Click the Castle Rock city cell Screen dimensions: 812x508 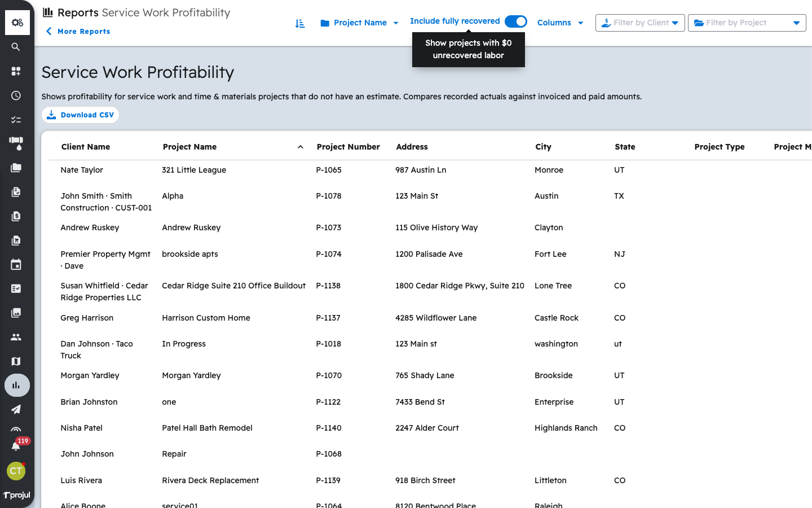click(x=557, y=318)
